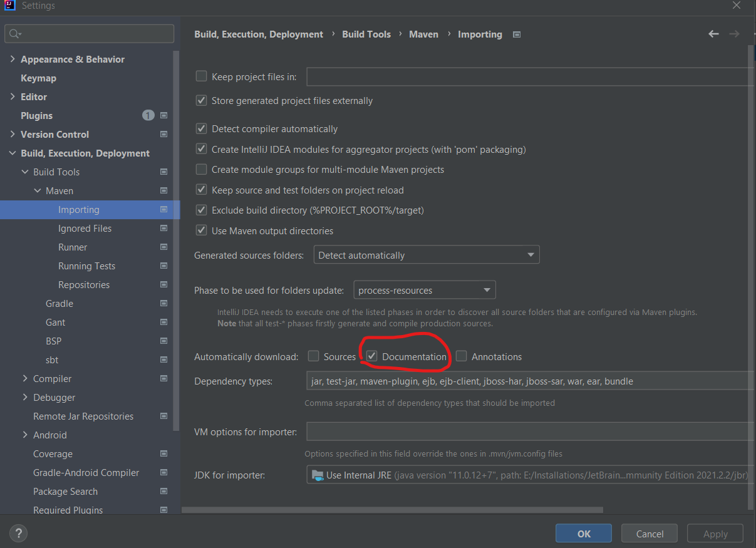This screenshot has height=548, width=756.
Task: Click the Cancel button
Action: tap(650, 534)
